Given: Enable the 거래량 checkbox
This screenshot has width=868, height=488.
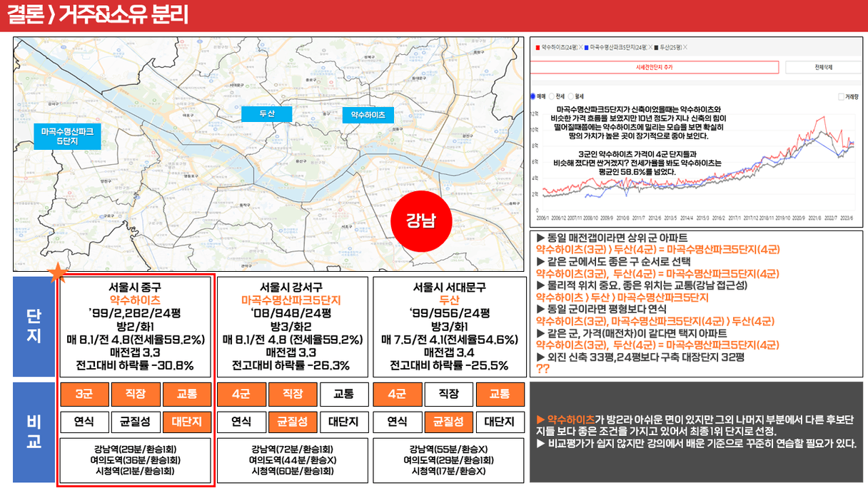Looking at the screenshot, I should click(842, 97).
